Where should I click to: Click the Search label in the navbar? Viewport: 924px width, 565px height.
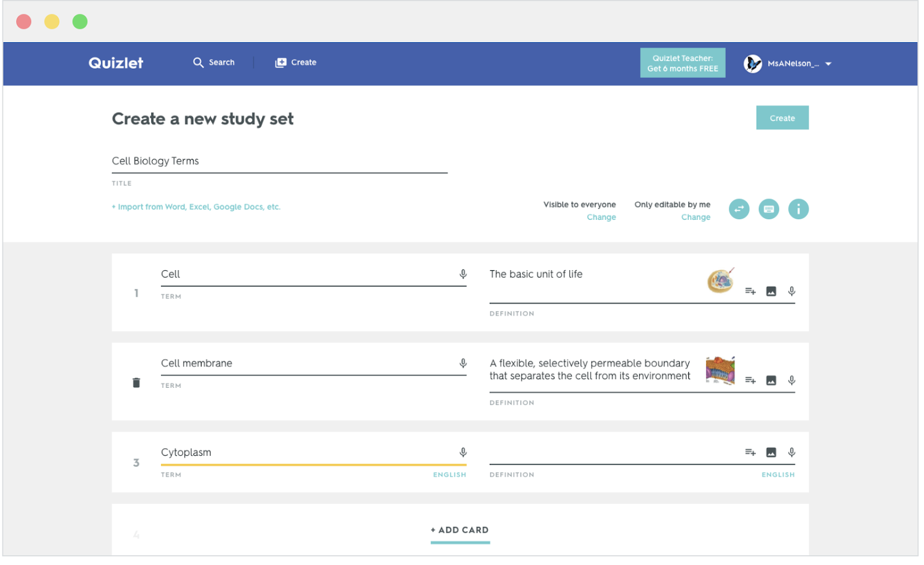pos(222,62)
